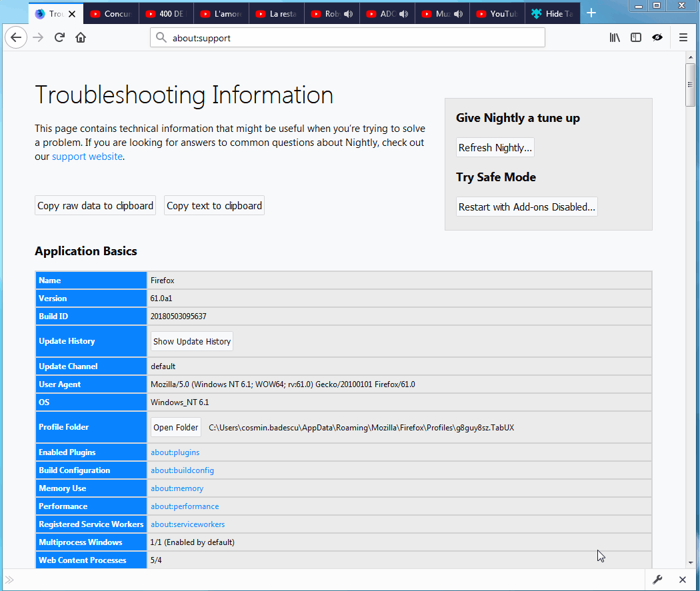Click the wrench icon in the bottom bar
This screenshot has height=591, width=700.
point(657,580)
